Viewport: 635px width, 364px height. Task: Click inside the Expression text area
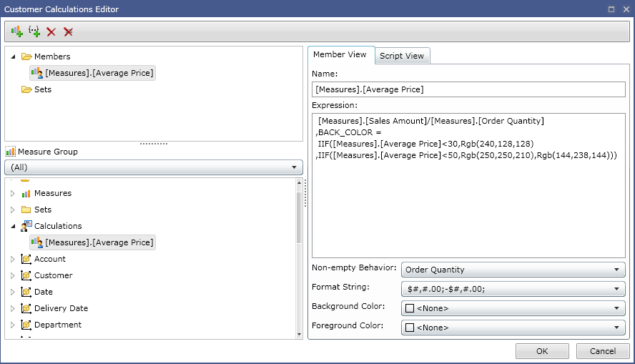click(468, 185)
